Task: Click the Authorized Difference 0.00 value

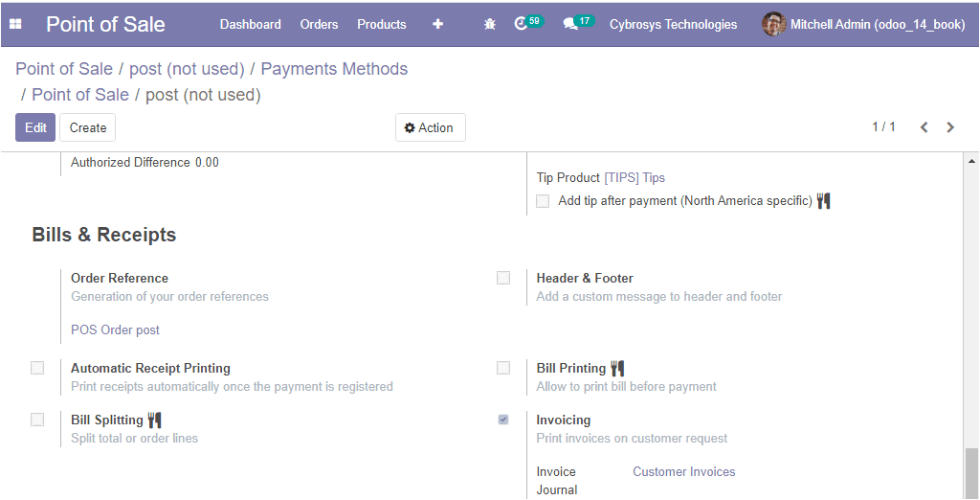Action: (x=207, y=163)
